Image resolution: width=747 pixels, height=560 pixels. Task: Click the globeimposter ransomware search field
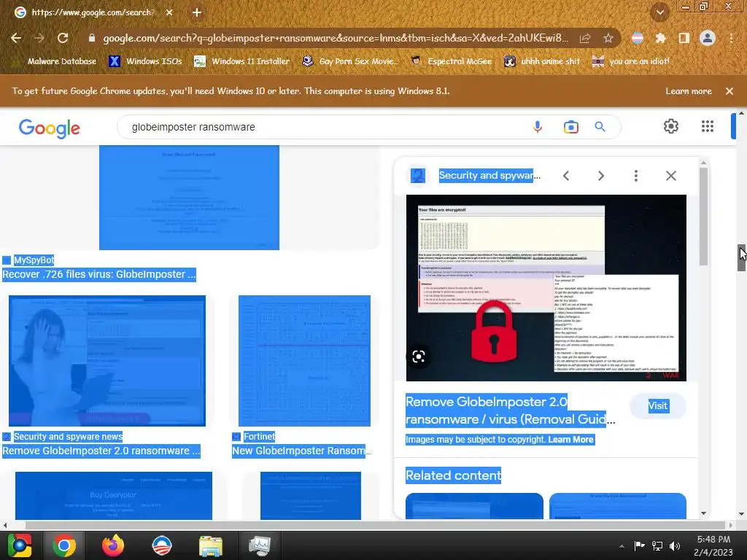[324, 127]
